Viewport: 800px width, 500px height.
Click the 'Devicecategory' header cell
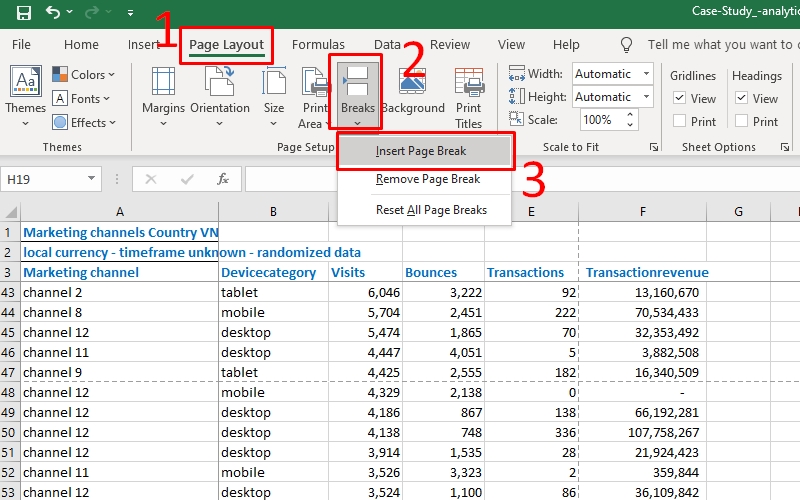point(273,272)
